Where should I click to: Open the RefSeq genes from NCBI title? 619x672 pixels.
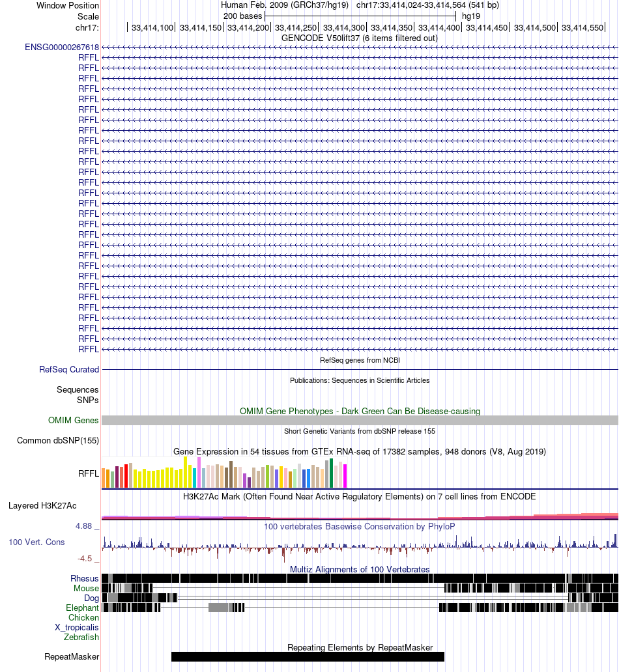(360, 361)
